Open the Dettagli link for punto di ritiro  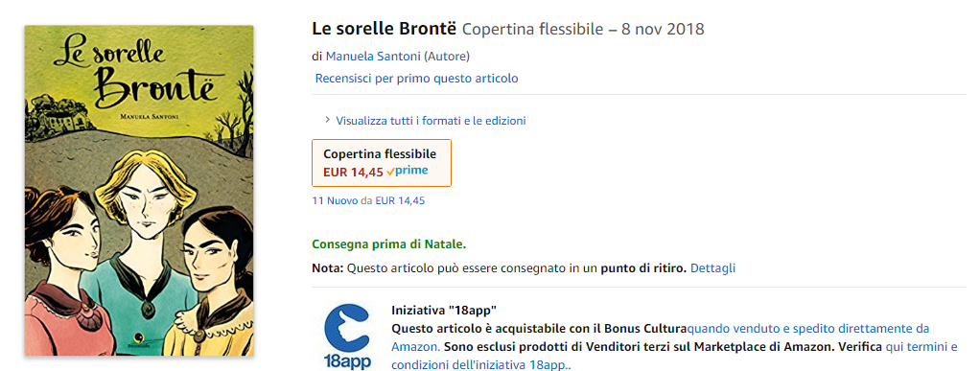pos(713,268)
